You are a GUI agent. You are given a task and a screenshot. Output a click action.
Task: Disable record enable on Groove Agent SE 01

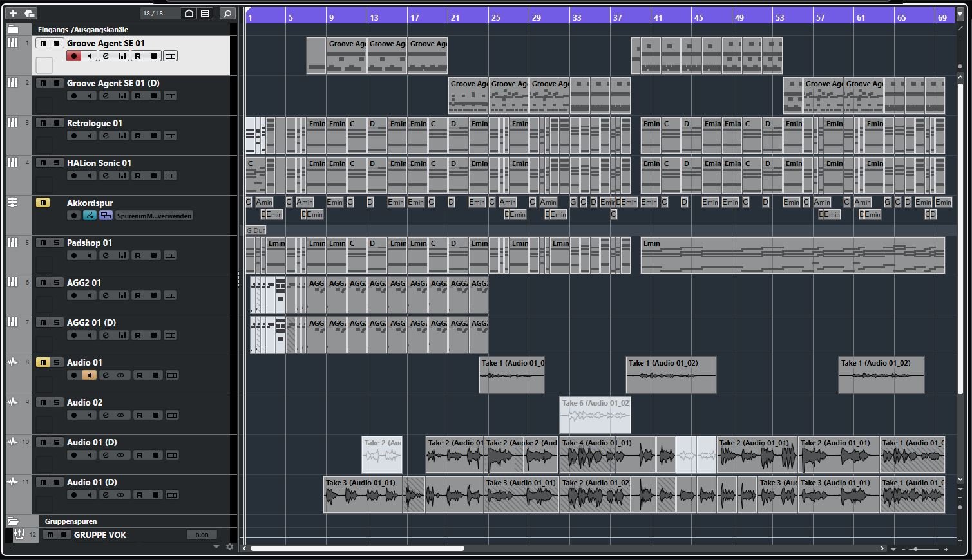(74, 56)
